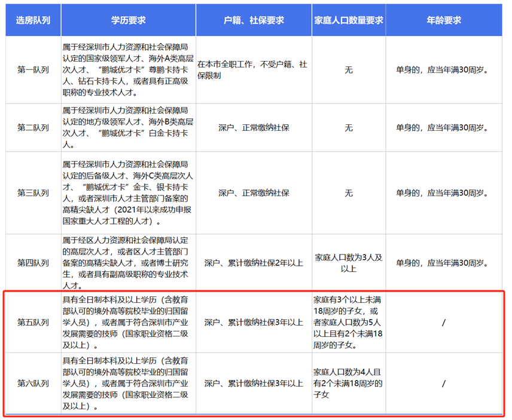Click 家庭人口数为4人 family requirement cell
The image size is (512, 420).
(349, 383)
